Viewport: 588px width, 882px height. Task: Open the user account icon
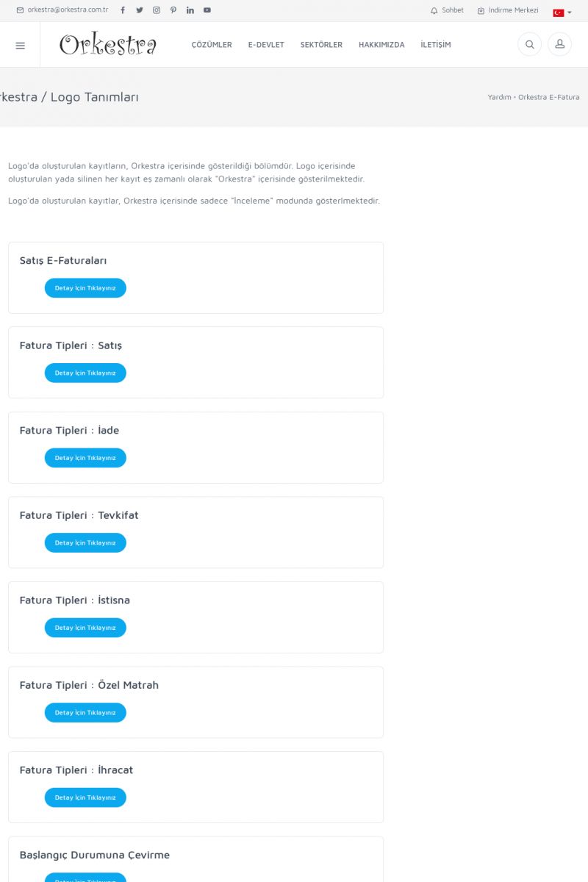point(559,45)
